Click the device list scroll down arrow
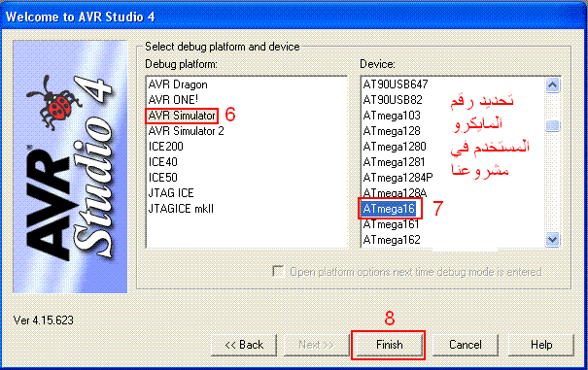Screen dimensions: 588x370 (x=552, y=239)
